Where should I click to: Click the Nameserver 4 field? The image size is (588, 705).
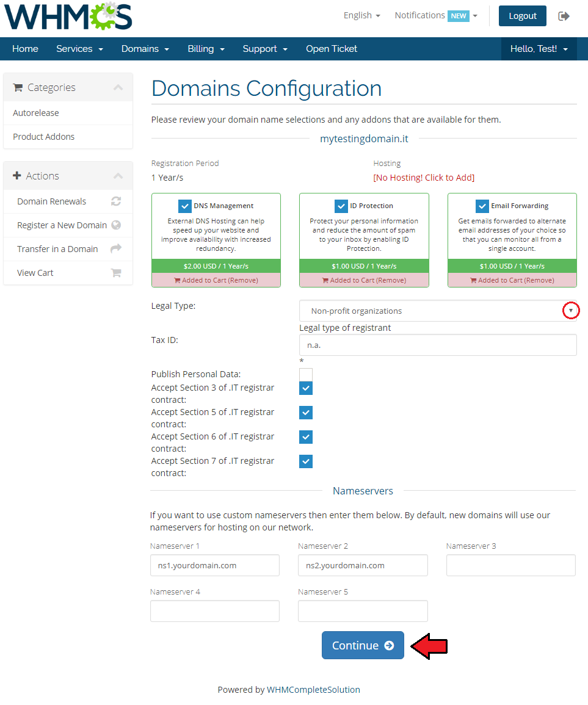pyautogui.click(x=214, y=611)
